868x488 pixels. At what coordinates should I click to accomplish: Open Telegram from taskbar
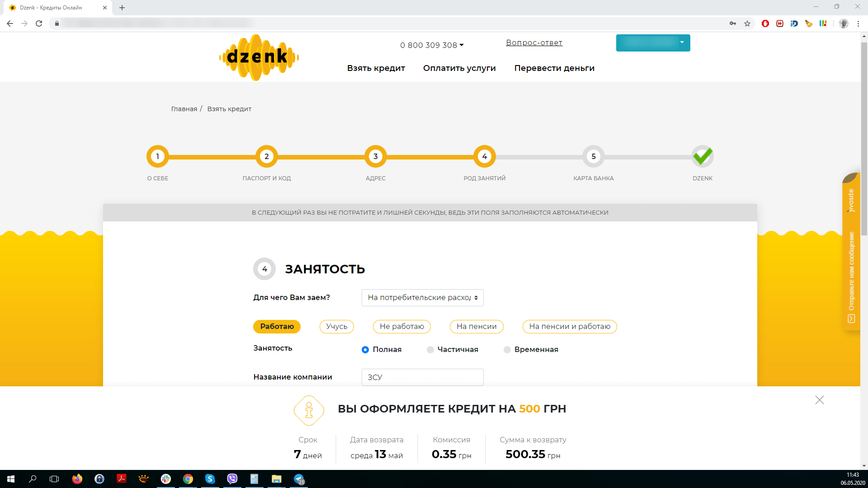click(299, 479)
